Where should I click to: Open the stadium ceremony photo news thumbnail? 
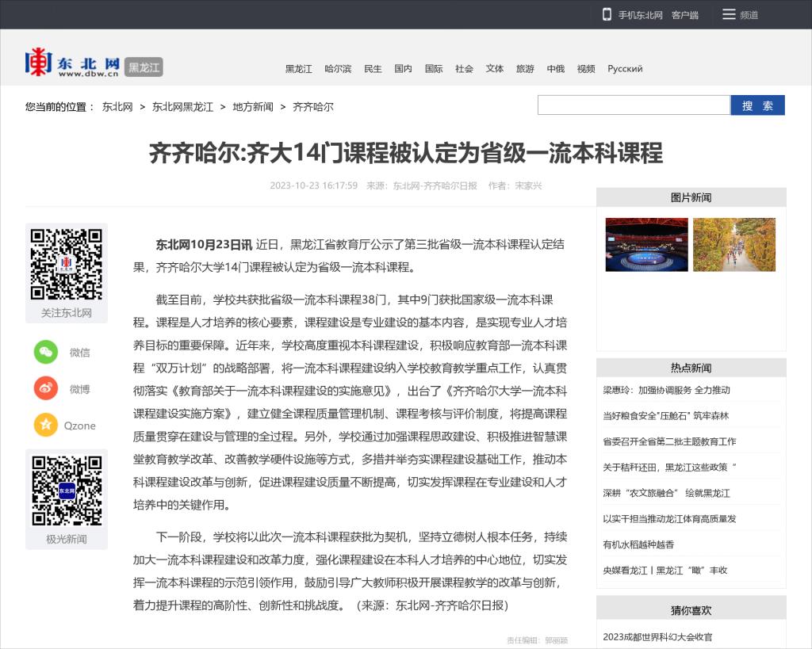(x=646, y=245)
